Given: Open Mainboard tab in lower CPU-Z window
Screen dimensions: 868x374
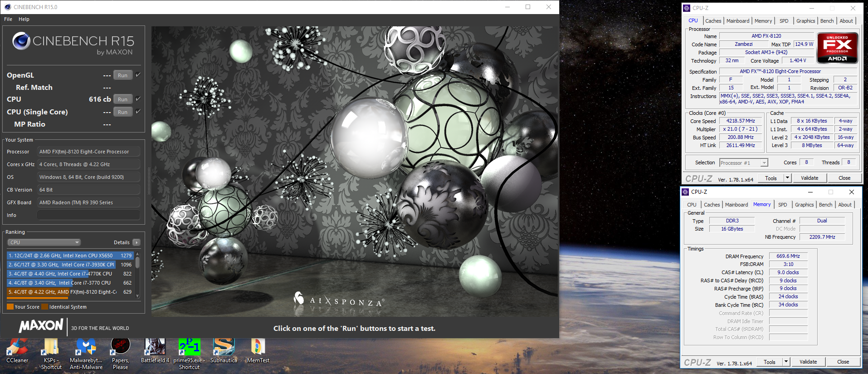Looking at the screenshot, I should click(x=736, y=205).
